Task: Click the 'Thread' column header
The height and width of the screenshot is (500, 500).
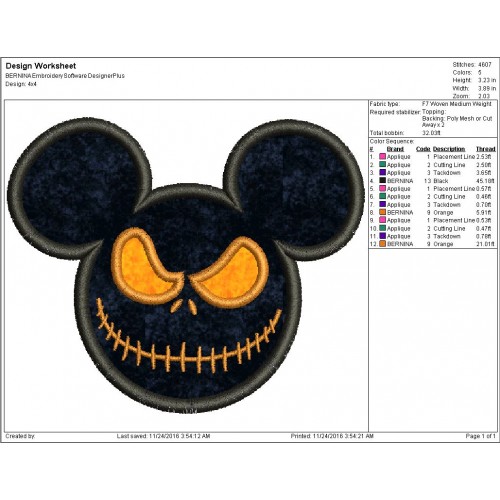Action: click(x=486, y=149)
